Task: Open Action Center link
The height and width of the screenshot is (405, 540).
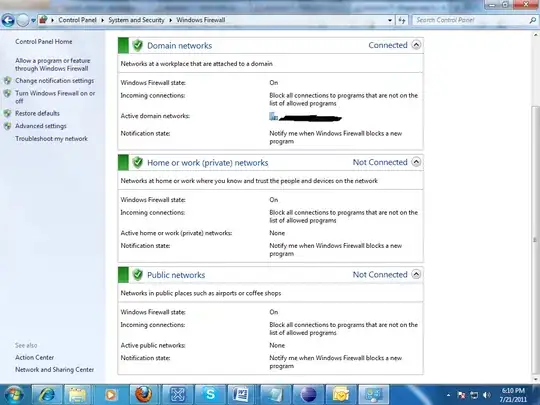Action: pos(34,357)
